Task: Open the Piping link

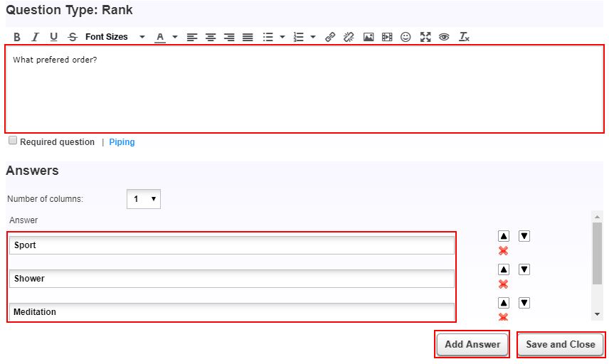Action: pyautogui.click(x=122, y=142)
